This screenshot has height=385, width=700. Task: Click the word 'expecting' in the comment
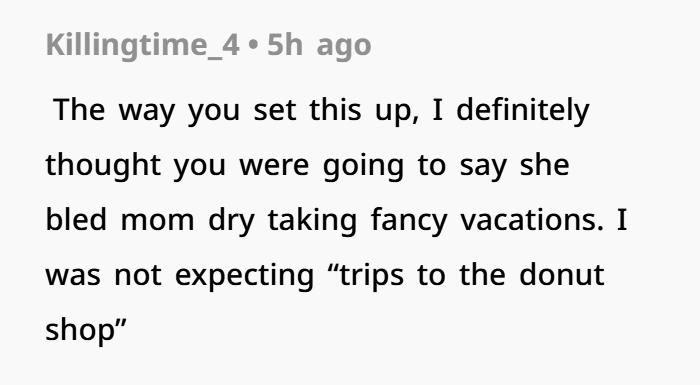(x=244, y=276)
